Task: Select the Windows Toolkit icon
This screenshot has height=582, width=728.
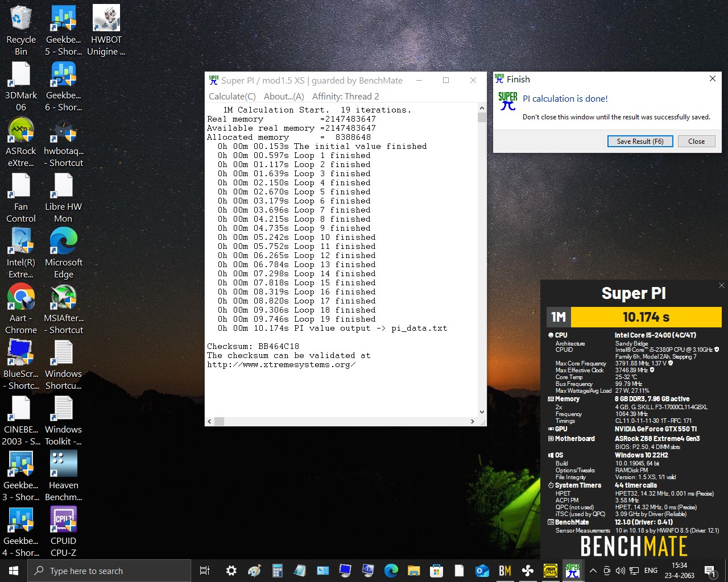Action: pos(63,421)
